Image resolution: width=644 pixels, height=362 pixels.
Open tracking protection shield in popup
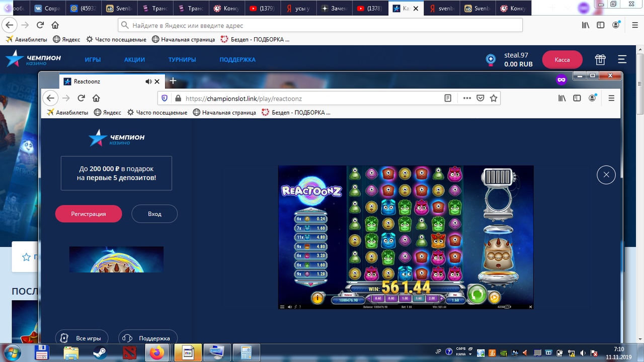pos(165,99)
